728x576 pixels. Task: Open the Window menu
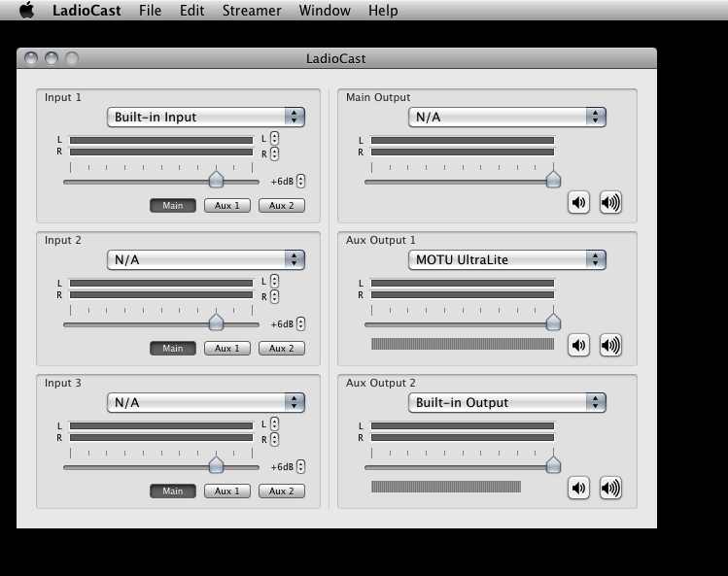325,11
